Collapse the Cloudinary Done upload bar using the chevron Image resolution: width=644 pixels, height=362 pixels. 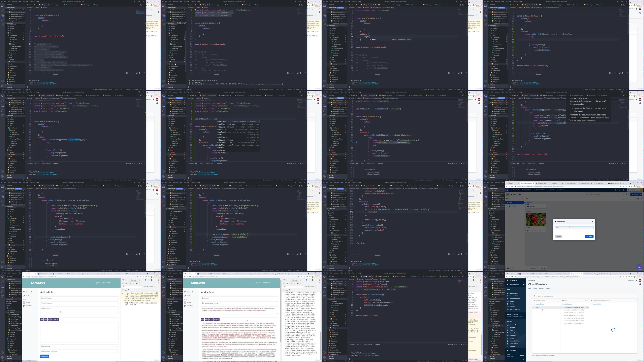[x=542, y=268]
